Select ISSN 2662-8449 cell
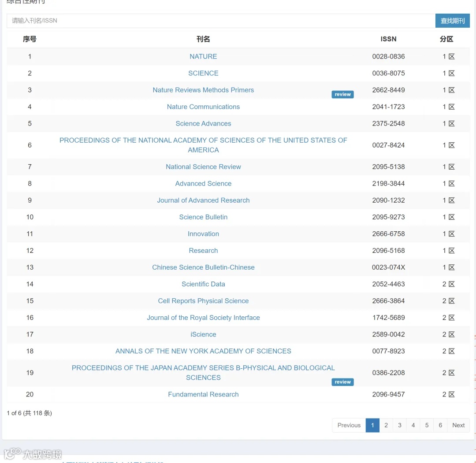 tap(388, 90)
